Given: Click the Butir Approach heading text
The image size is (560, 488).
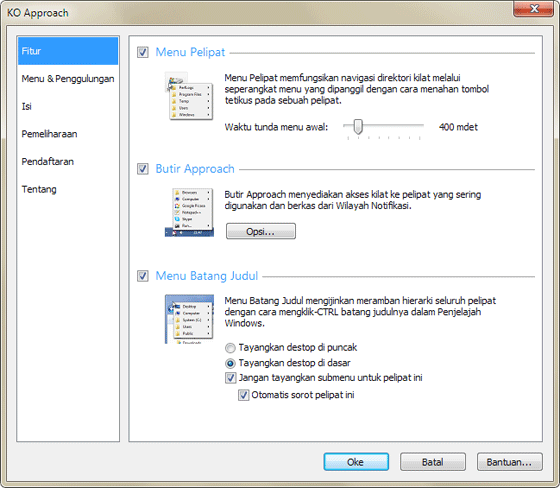Looking at the screenshot, I should point(195,169).
